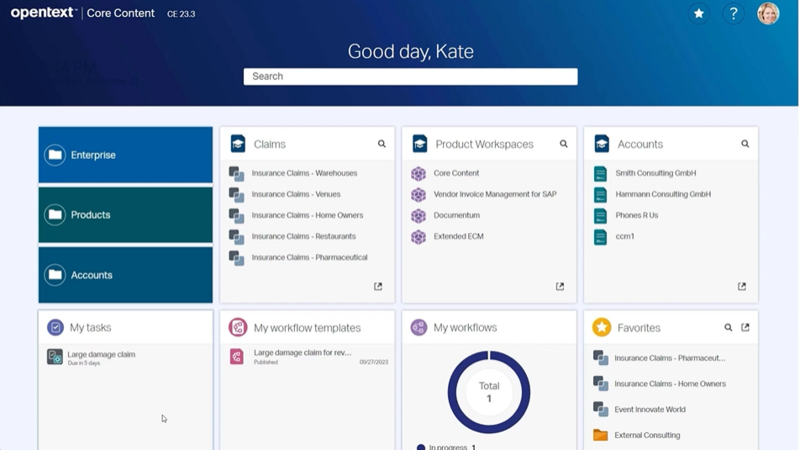Open the Enterprise folder tile
This screenshot has height=450, width=800.
(x=125, y=155)
